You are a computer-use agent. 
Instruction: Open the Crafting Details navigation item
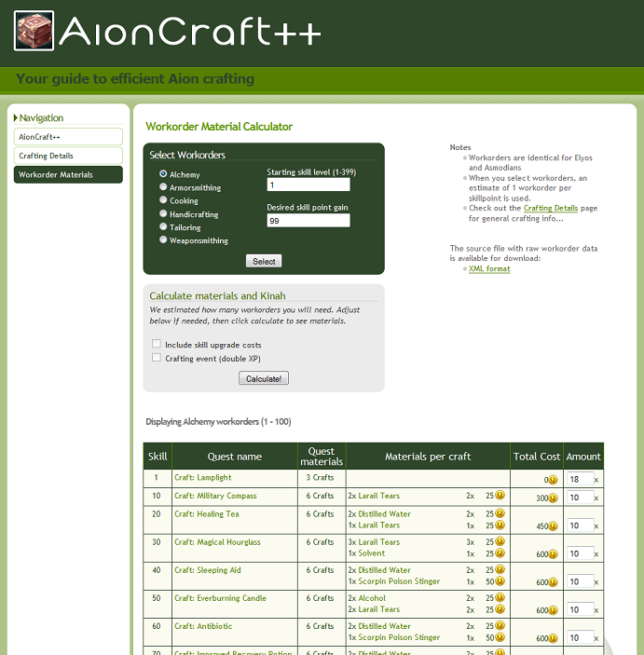[x=68, y=156]
